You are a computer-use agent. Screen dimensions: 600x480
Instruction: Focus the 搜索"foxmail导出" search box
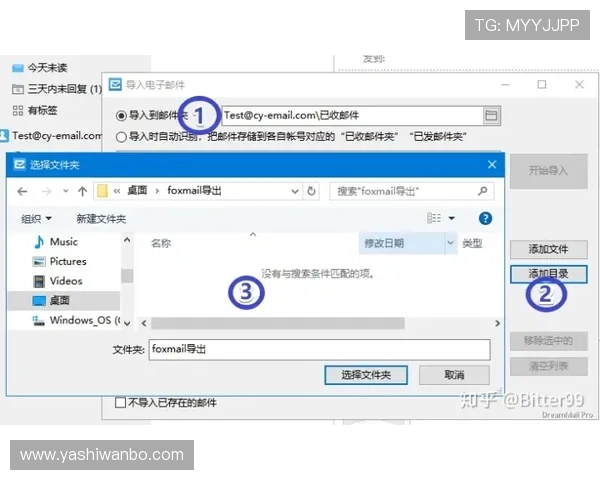click(x=411, y=191)
